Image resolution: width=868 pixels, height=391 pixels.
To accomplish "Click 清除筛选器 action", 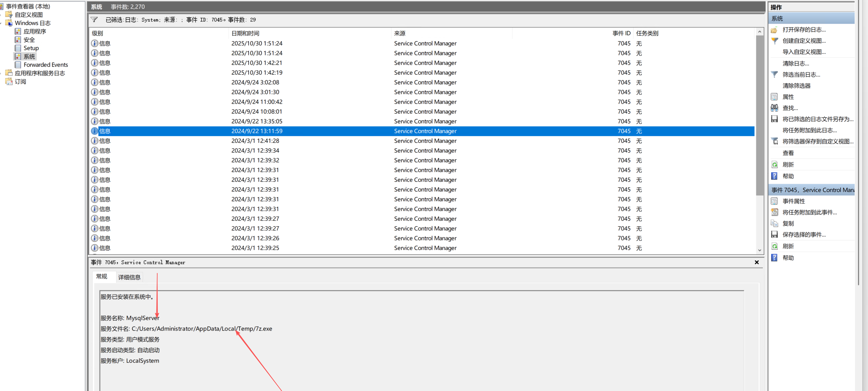I will (796, 86).
